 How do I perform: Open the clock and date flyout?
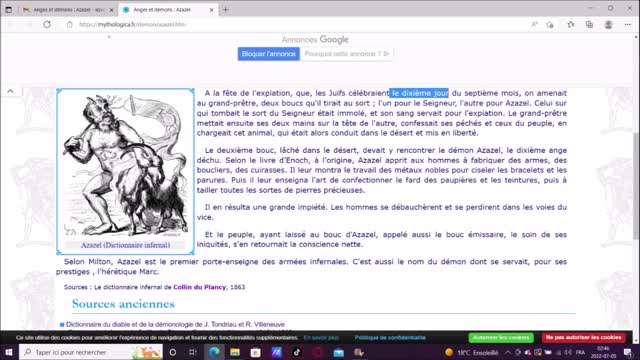[x=603, y=352]
